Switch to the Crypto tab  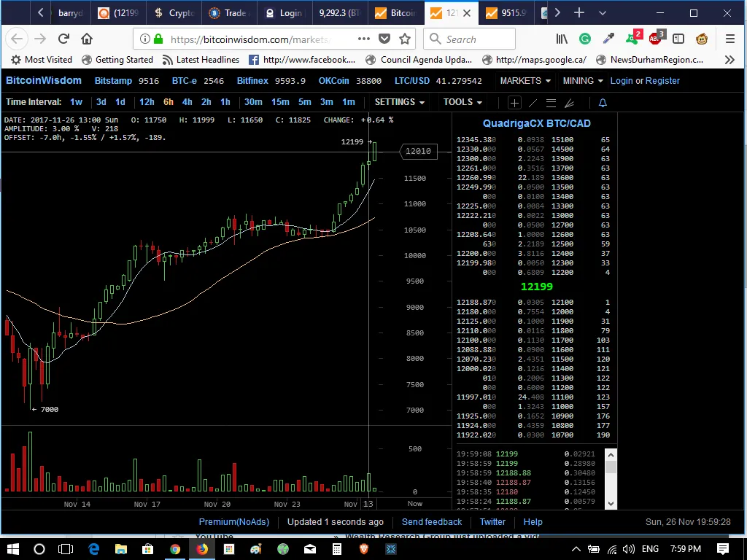pos(173,13)
